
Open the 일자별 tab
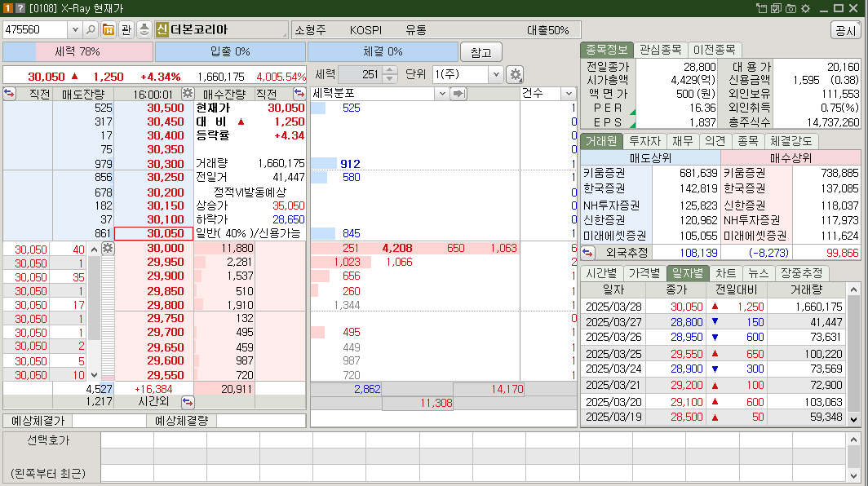[x=688, y=273]
